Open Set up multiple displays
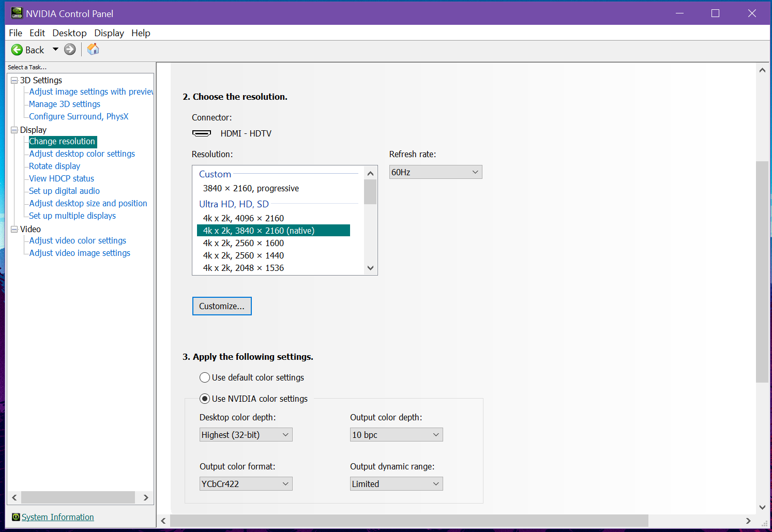772x532 pixels. (x=72, y=216)
